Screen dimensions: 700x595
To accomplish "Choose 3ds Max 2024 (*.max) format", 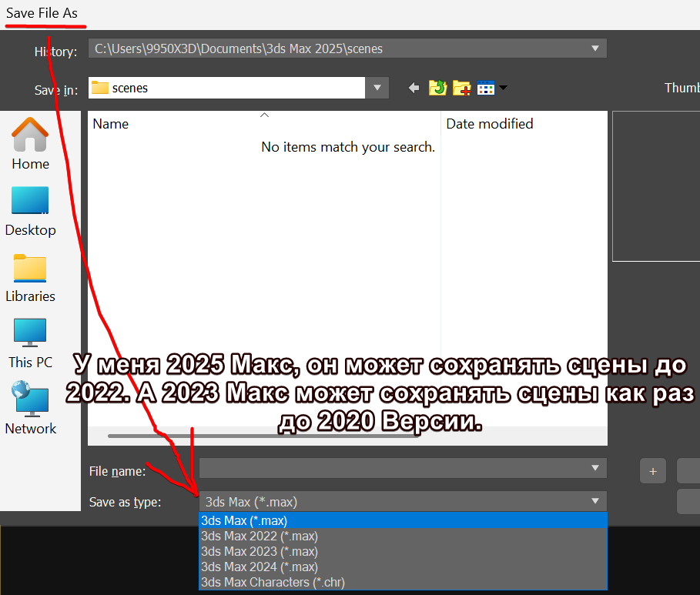I will [x=403, y=567].
